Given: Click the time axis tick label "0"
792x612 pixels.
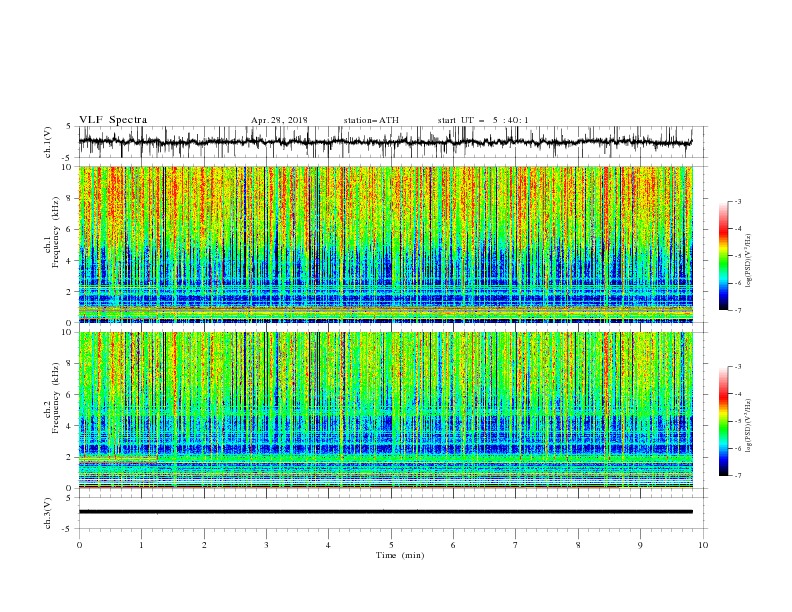Looking at the screenshot, I should 79,545.
